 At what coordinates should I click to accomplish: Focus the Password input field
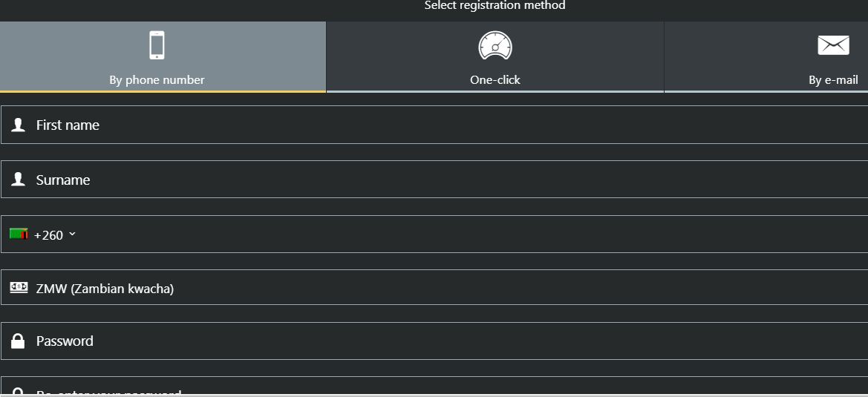point(434,341)
